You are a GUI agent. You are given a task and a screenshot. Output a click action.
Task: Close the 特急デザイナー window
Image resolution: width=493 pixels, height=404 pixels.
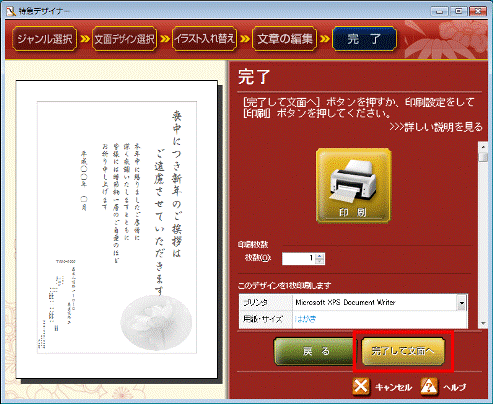point(478,11)
